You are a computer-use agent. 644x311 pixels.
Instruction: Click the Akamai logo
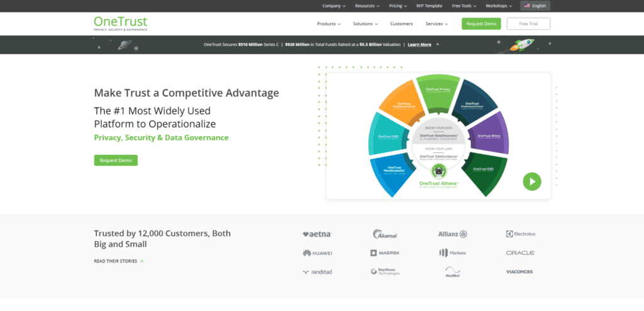pos(385,234)
